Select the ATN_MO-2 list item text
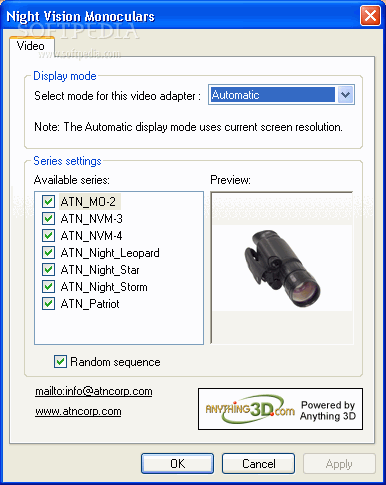The height and width of the screenshot is (485, 386). click(88, 202)
